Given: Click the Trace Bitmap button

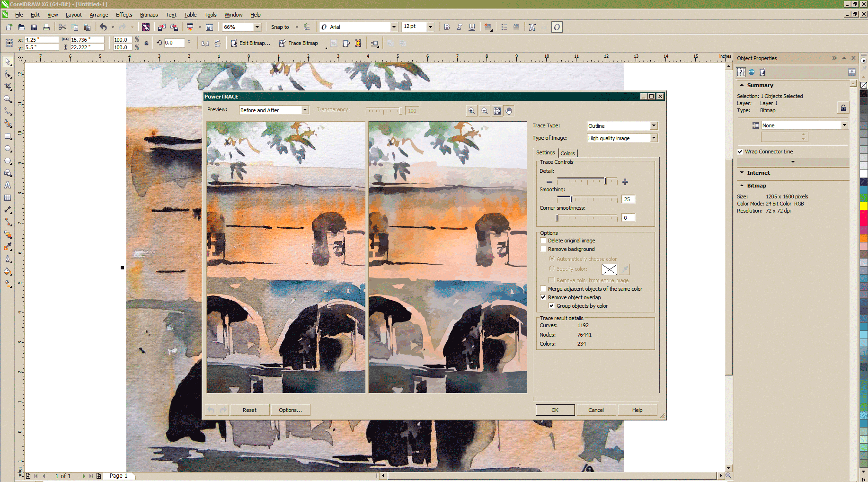Looking at the screenshot, I should (x=299, y=43).
